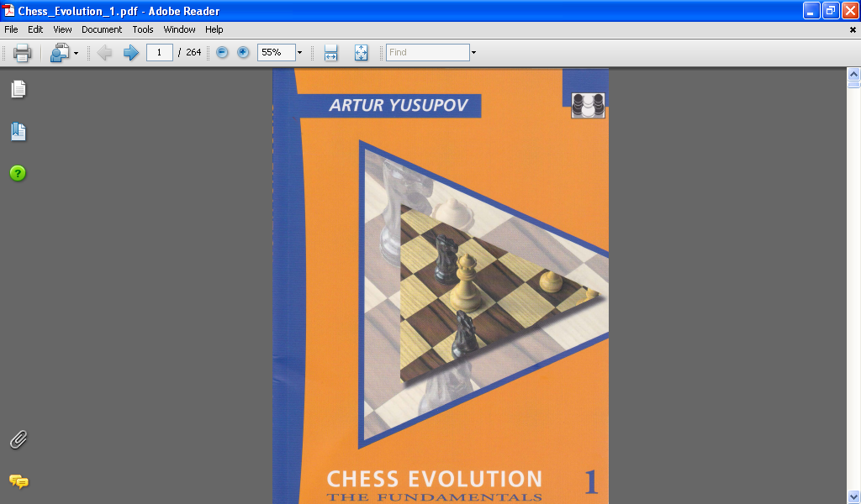Zoom in with plus icon
This screenshot has width=861, height=504.
click(x=243, y=52)
